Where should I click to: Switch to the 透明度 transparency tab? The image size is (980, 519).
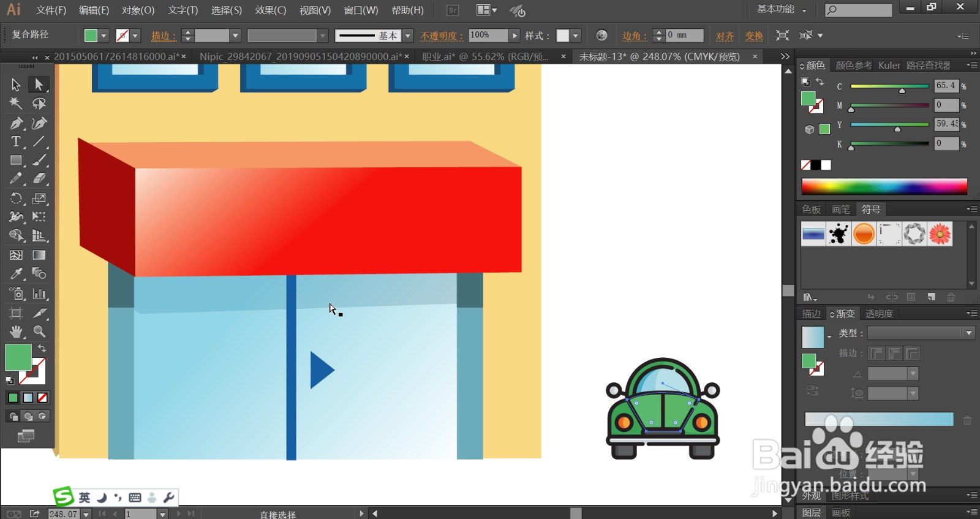(879, 314)
